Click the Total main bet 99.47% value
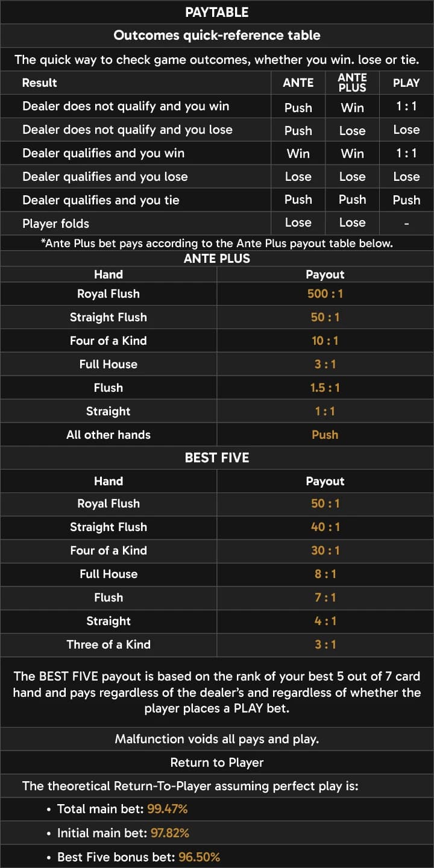Image resolution: width=434 pixels, height=868 pixels. click(168, 809)
